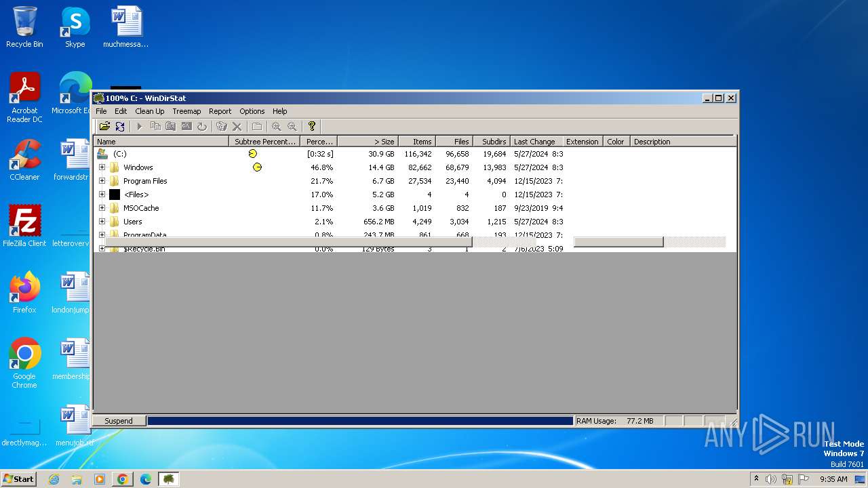Screen dimensions: 868x488
Task: Open Skype desktop shortcut
Action: tap(75, 27)
